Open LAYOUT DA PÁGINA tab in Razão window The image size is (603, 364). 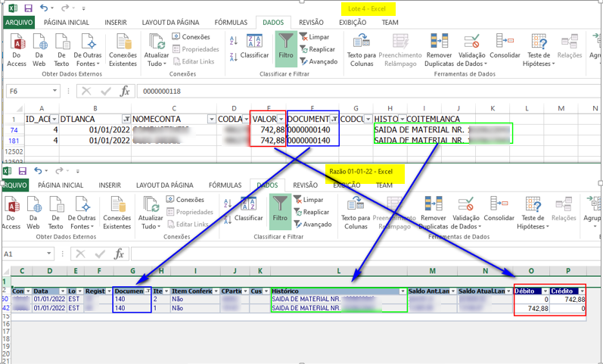coord(165,185)
